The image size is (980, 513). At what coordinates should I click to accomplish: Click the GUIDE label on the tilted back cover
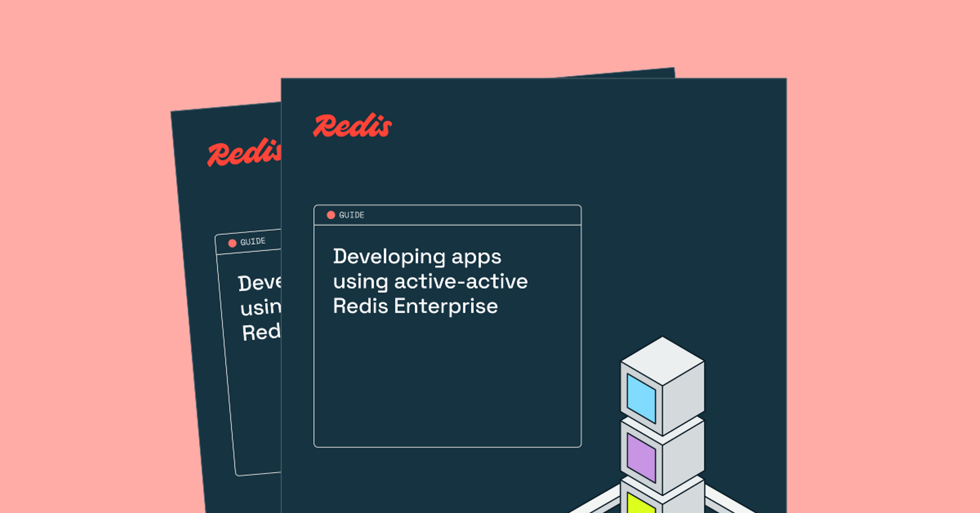(x=253, y=241)
